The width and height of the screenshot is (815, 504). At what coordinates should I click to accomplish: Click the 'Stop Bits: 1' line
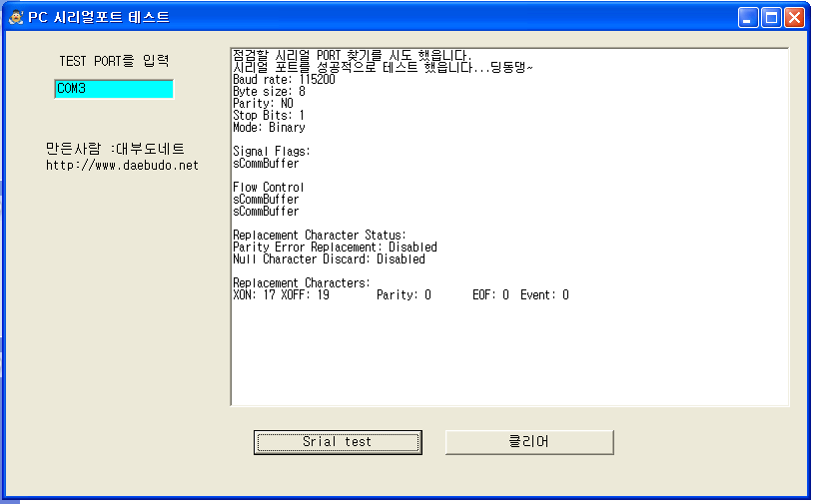(x=269, y=116)
